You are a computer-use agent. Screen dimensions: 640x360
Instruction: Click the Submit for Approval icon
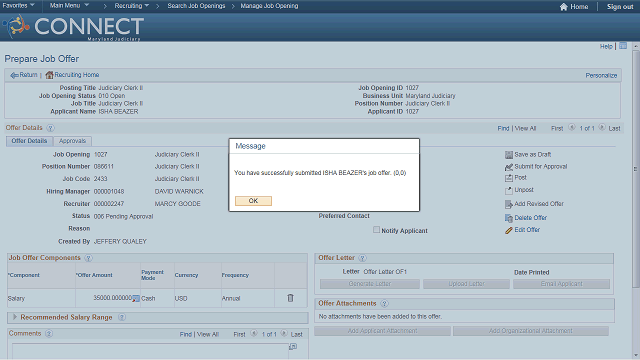click(509, 167)
